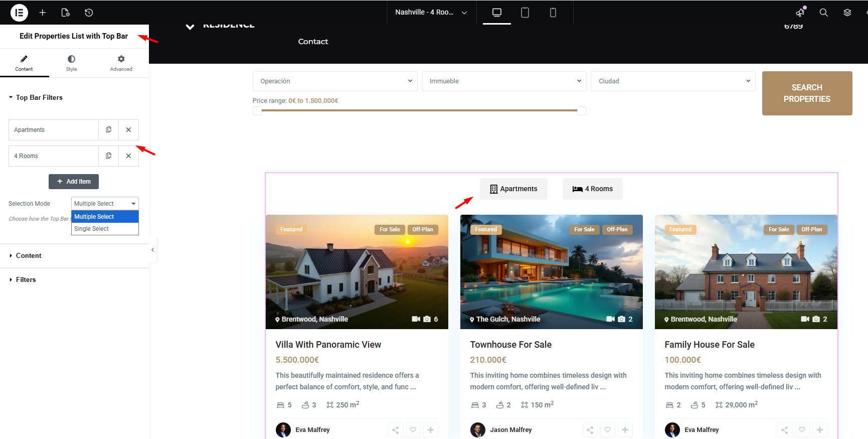Open the finder search icon
This screenshot has height=439, width=868.
tap(823, 13)
